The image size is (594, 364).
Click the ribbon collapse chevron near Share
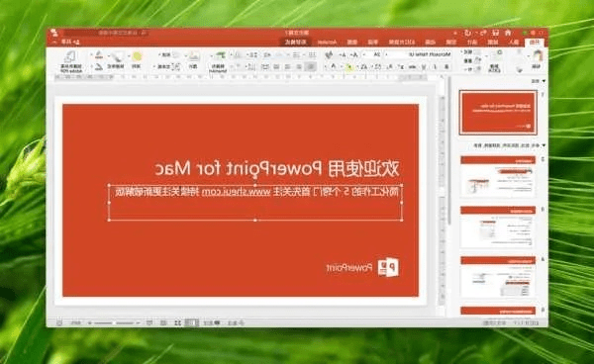(x=54, y=42)
